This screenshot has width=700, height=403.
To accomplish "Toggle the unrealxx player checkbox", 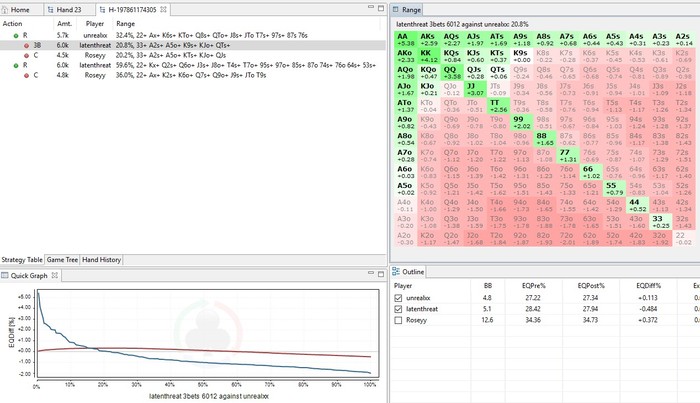I will (398, 298).
